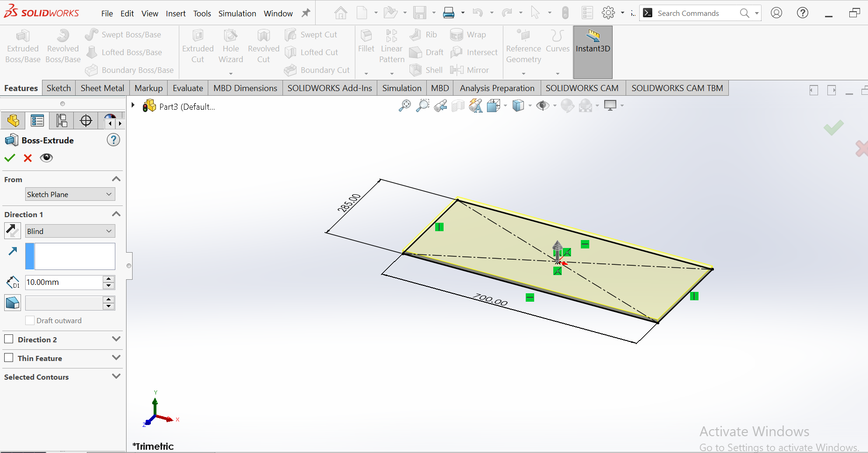Toggle the Instant3D button
This screenshot has height=453, width=868.
click(593, 52)
